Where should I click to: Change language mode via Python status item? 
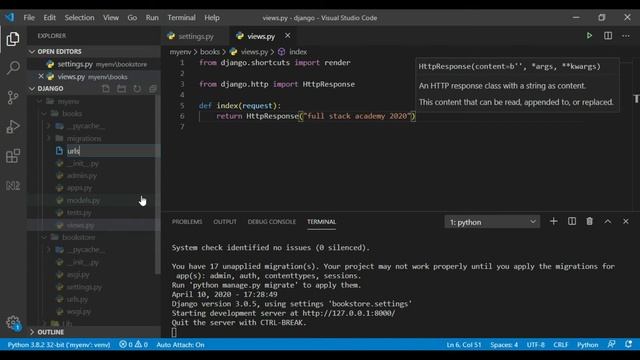(x=587, y=344)
